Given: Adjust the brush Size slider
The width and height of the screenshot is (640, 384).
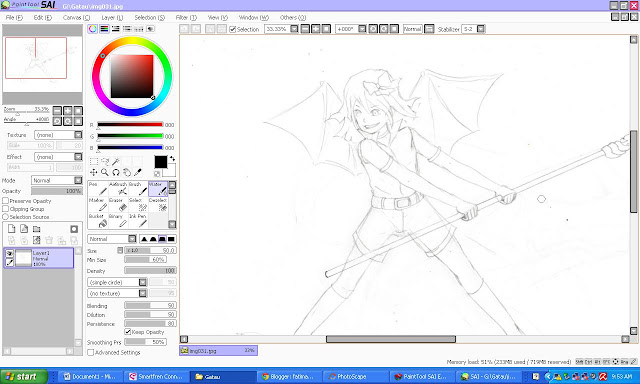Looking at the screenshot, I should click(x=150, y=250).
